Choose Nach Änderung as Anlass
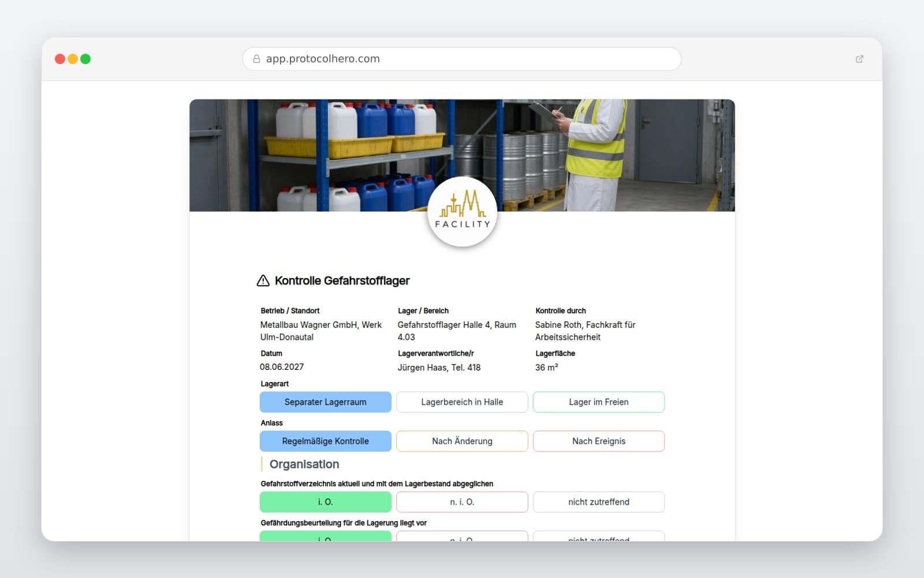The width and height of the screenshot is (924, 578). (x=462, y=442)
